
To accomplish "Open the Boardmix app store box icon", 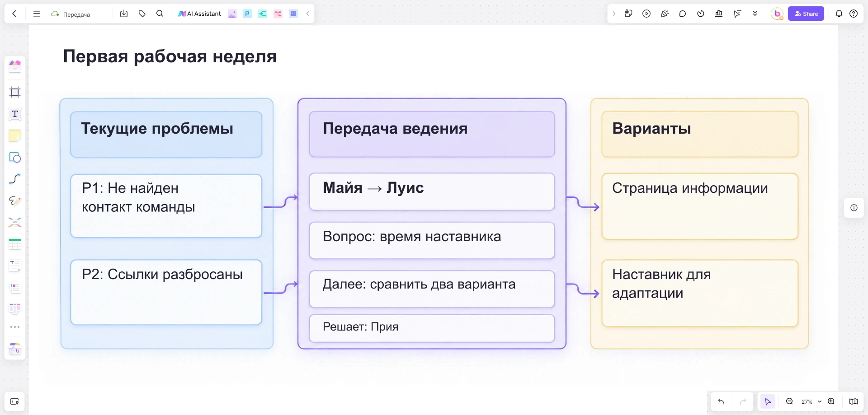I will pos(15,349).
